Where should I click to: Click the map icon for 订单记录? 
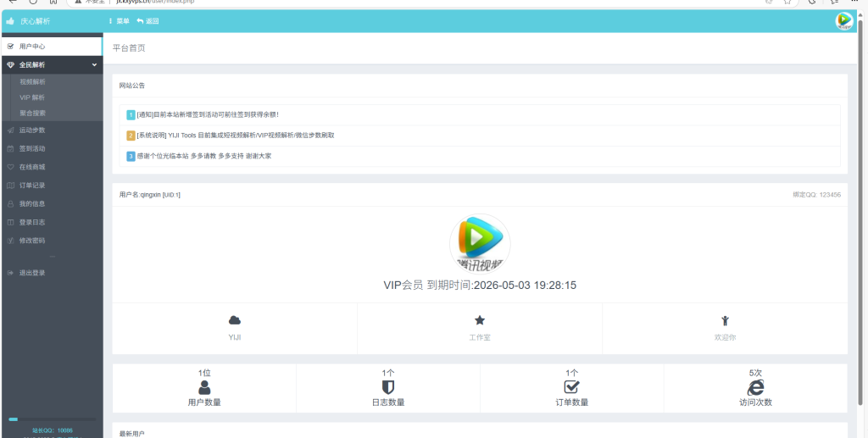(10, 186)
